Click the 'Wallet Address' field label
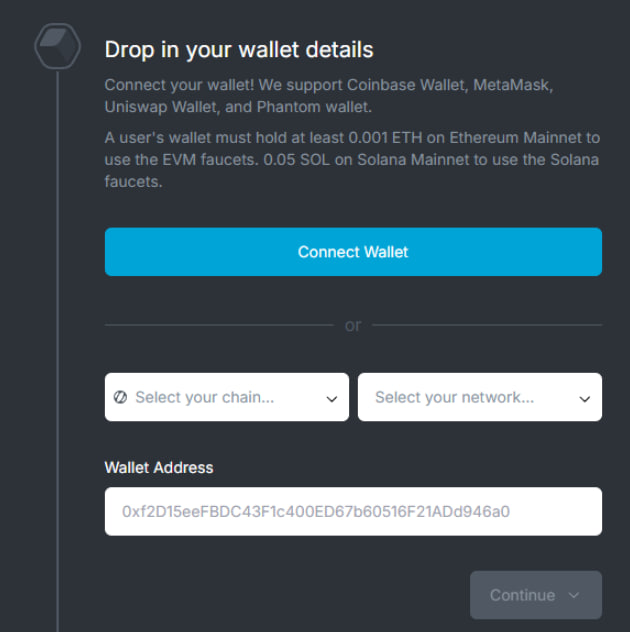 [x=159, y=467]
